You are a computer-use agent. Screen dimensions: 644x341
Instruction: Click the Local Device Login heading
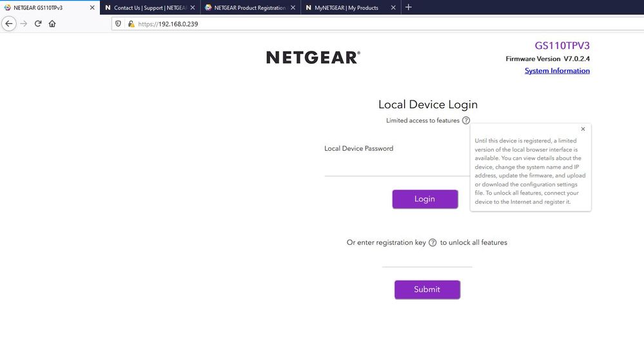[428, 104]
